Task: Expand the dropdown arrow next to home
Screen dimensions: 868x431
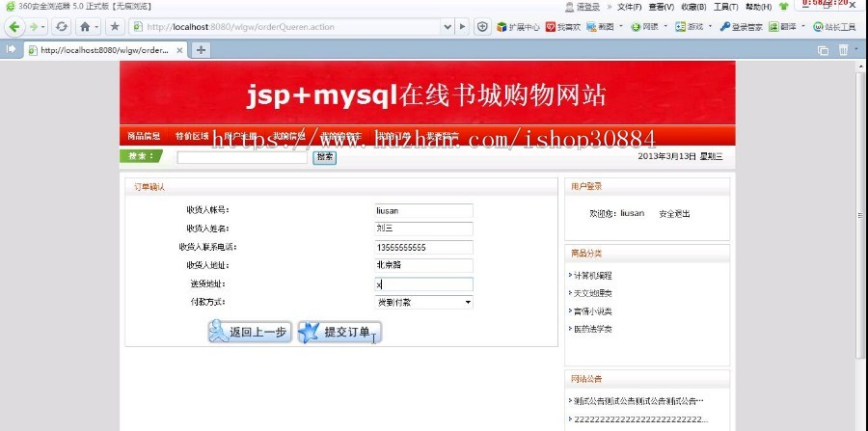Action: [x=96, y=27]
